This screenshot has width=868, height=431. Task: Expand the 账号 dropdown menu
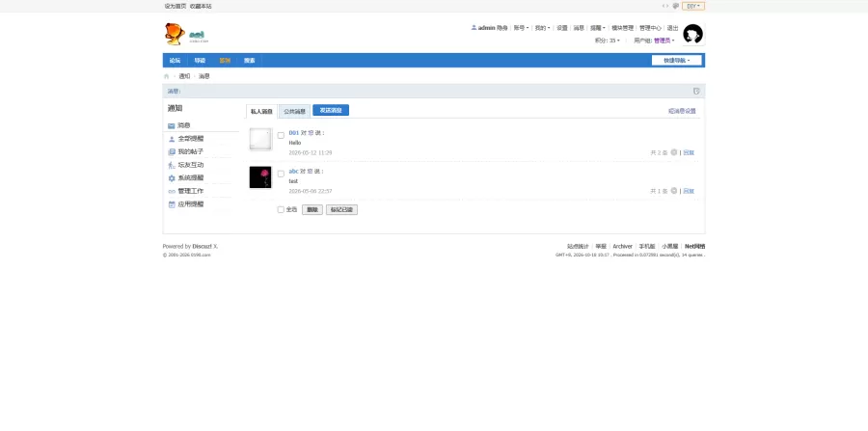tap(521, 28)
